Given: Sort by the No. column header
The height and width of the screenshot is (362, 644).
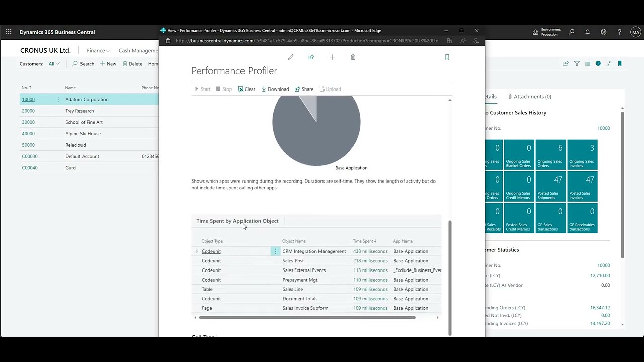Looking at the screenshot, I should 26,88.
